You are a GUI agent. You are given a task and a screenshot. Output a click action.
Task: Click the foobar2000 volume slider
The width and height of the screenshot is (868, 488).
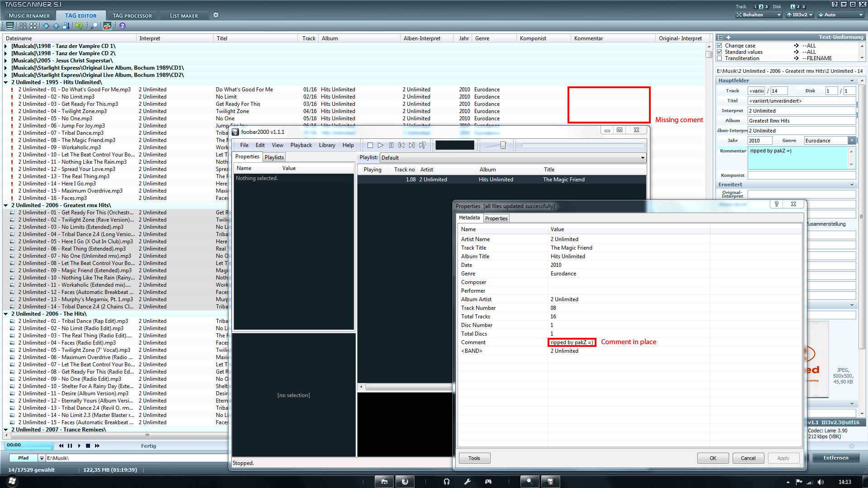point(503,145)
